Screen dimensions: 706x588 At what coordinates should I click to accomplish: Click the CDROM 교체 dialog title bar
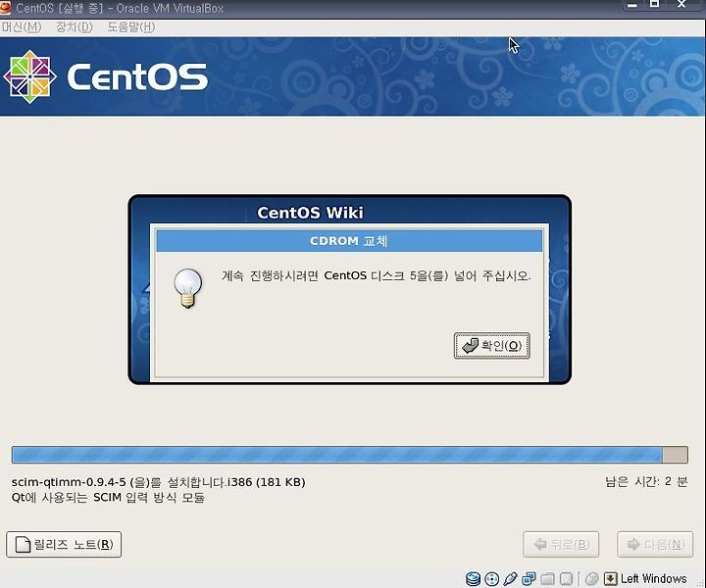point(349,241)
